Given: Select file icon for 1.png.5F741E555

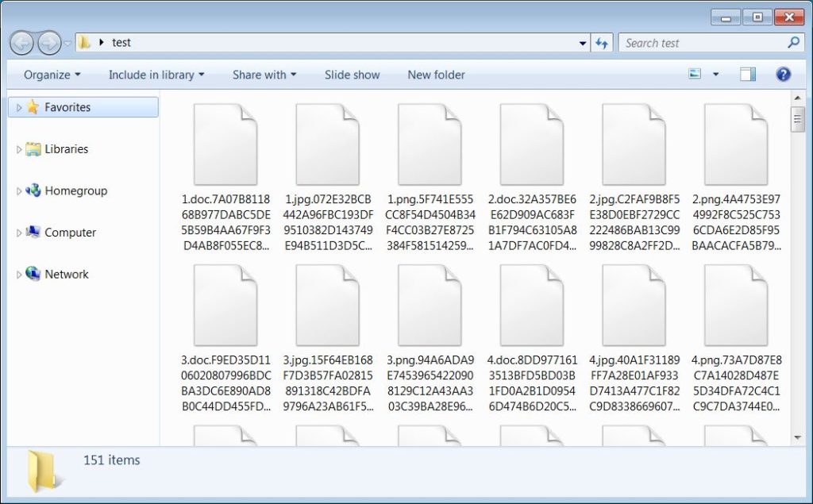Looking at the screenshot, I should (x=430, y=144).
